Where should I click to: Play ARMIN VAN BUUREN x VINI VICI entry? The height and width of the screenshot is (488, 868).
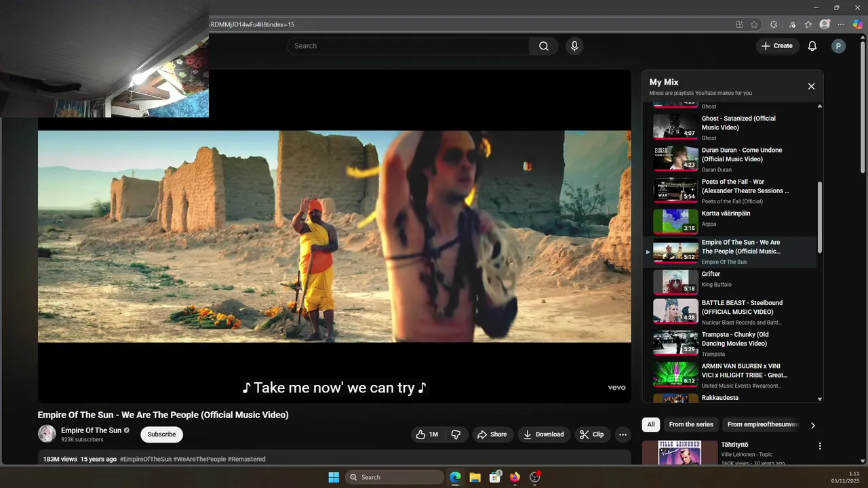(730, 375)
